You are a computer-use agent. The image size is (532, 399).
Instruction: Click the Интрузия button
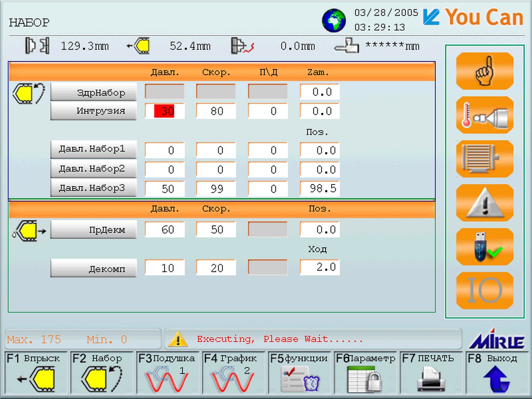(x=93, y=111)
